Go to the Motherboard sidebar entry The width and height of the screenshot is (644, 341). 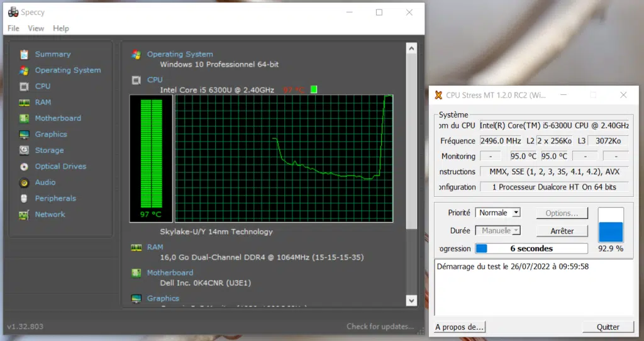[58, 118]
